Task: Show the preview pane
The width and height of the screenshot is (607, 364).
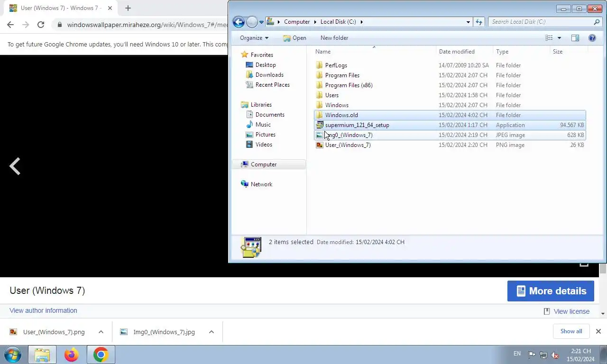Action: pyautogui.click(x=575, y=38)
